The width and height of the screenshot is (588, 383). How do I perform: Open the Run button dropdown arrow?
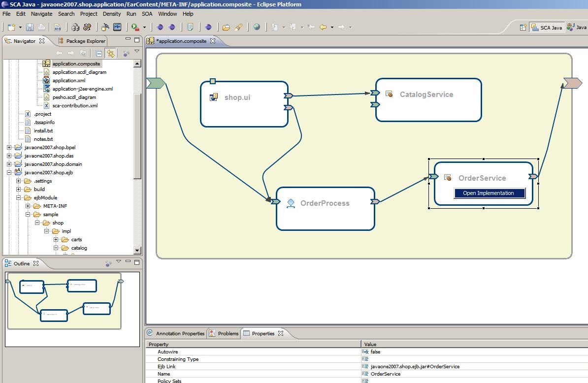tap(144, 27)
